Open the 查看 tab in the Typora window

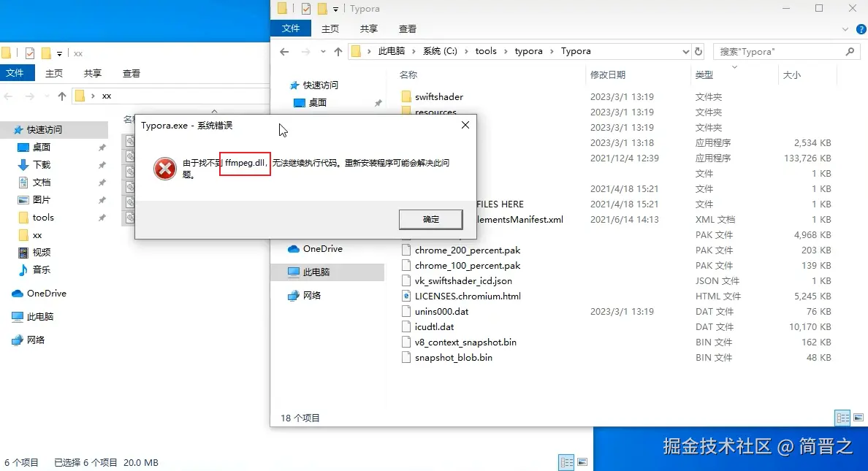[x=408, y=28]
